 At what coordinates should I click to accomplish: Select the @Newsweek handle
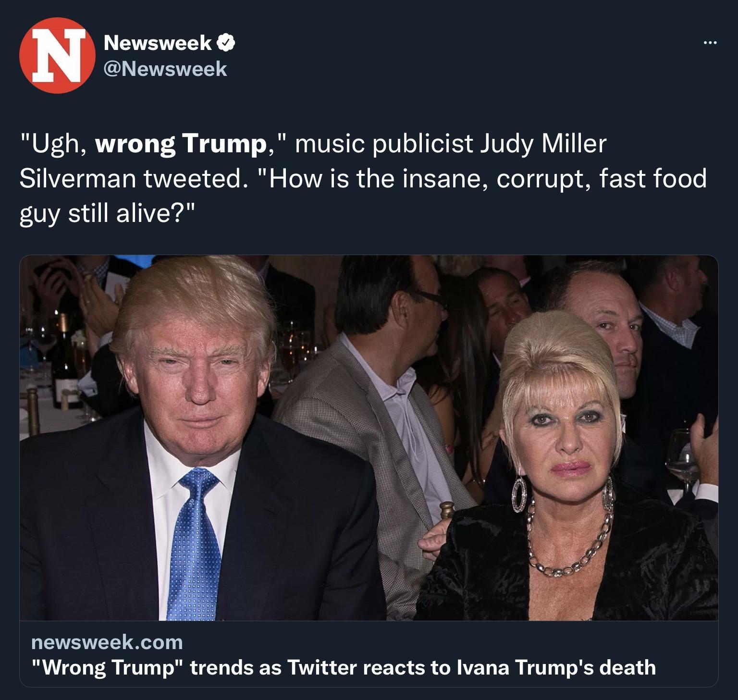(x=166, y=69)
